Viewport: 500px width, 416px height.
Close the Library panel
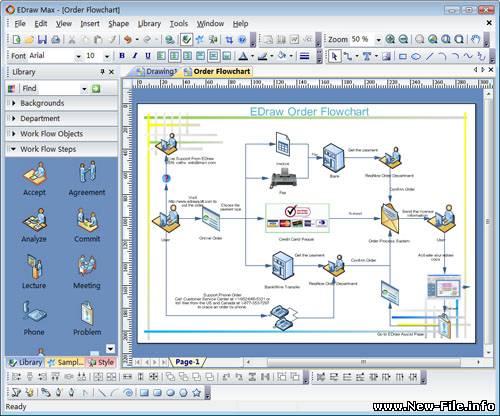(112, 71)
